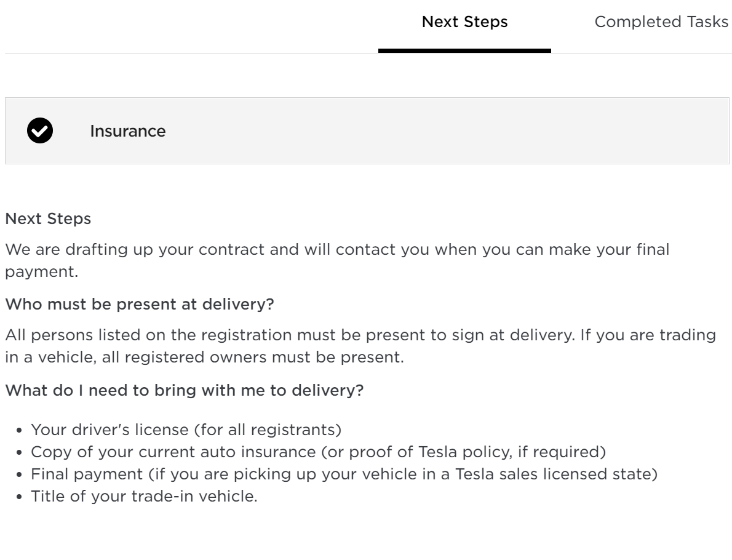This screenshot has height=560, width=732.
Task: Click the driver's license bullet item
Action: (x=186, y=429)
